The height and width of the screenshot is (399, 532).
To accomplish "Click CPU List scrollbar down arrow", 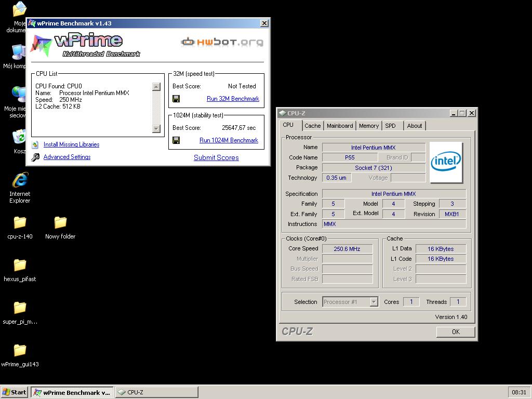I will [x=156, y=129].
